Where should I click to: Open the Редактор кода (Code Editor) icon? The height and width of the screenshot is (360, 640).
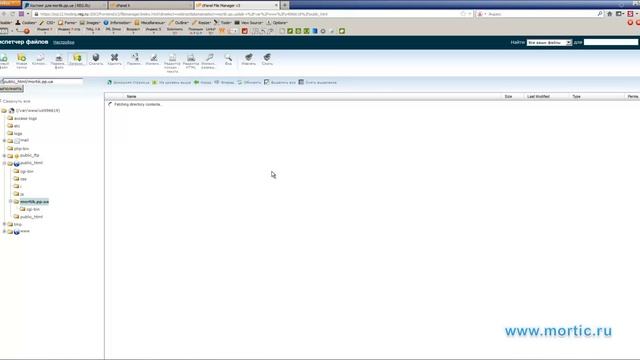pyautogui.click(x=172, y=62)
